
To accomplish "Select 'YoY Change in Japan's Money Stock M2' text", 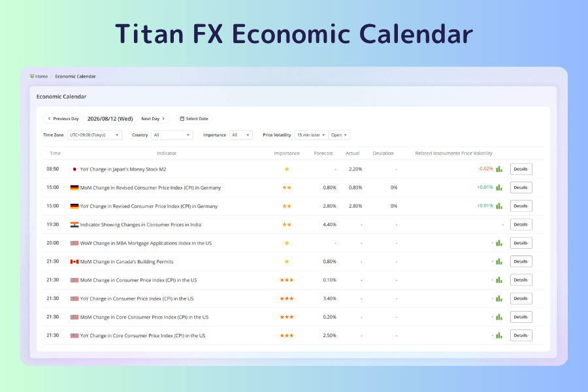I will click(123, 169).
